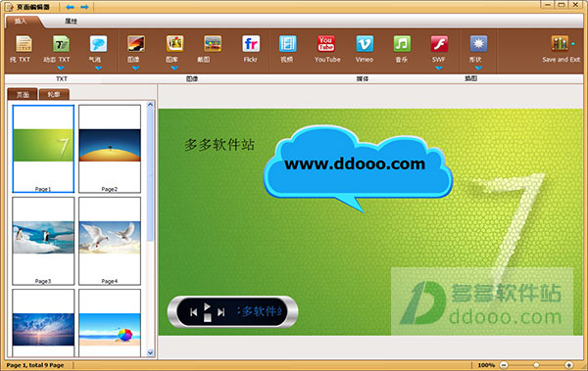Expand gallery dropdown arrow
The image size is (588, 371).
click(174, 69)
